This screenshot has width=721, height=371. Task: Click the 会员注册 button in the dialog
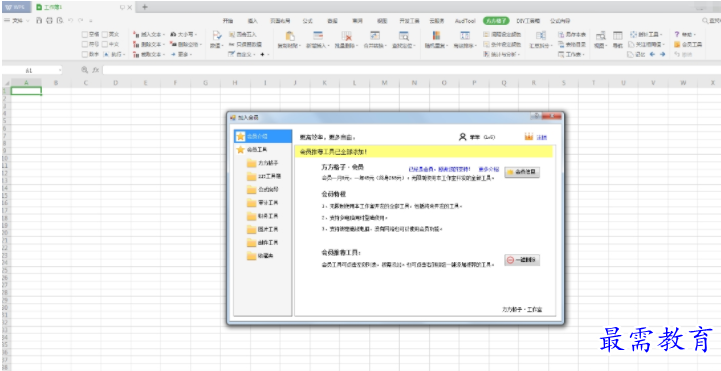(522, 172)
